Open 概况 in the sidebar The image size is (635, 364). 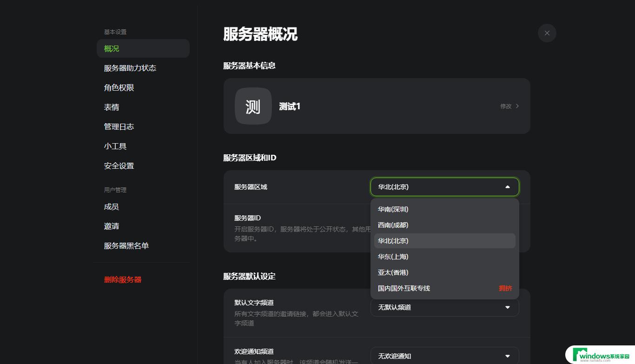point(143,48)
